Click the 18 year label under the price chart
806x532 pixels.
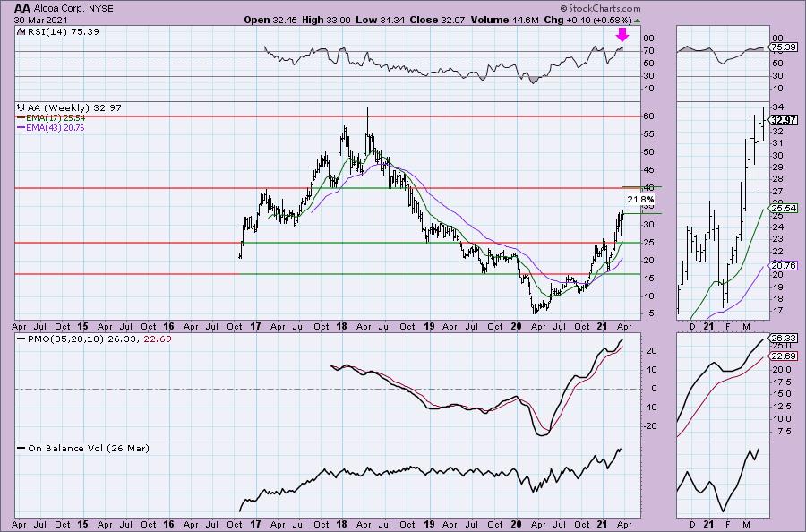(x=342, y=326)
